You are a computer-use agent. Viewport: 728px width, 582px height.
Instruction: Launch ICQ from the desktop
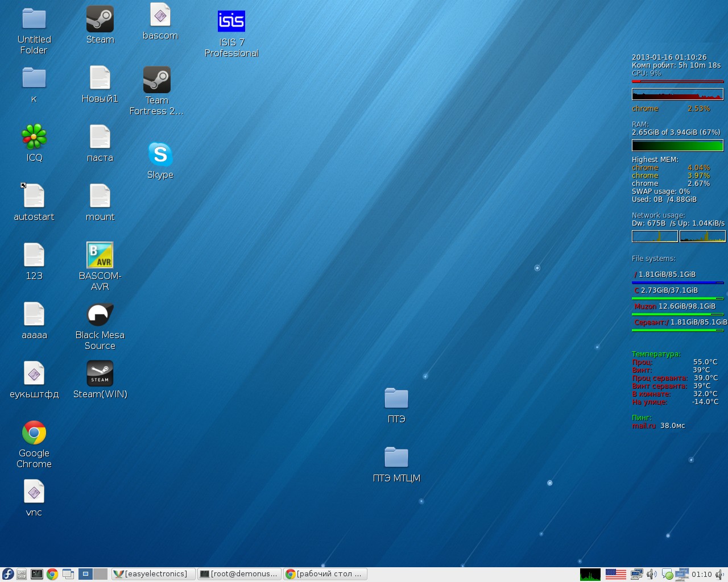[34, 138]
